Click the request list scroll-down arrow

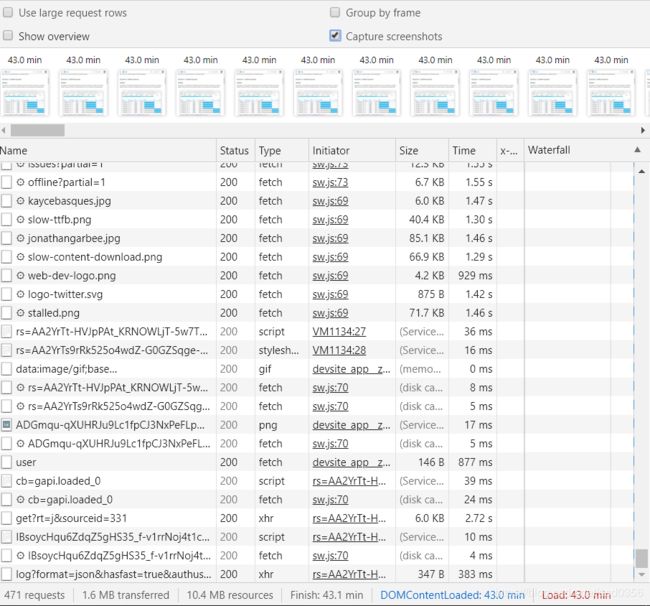click(x=642, y=574)
